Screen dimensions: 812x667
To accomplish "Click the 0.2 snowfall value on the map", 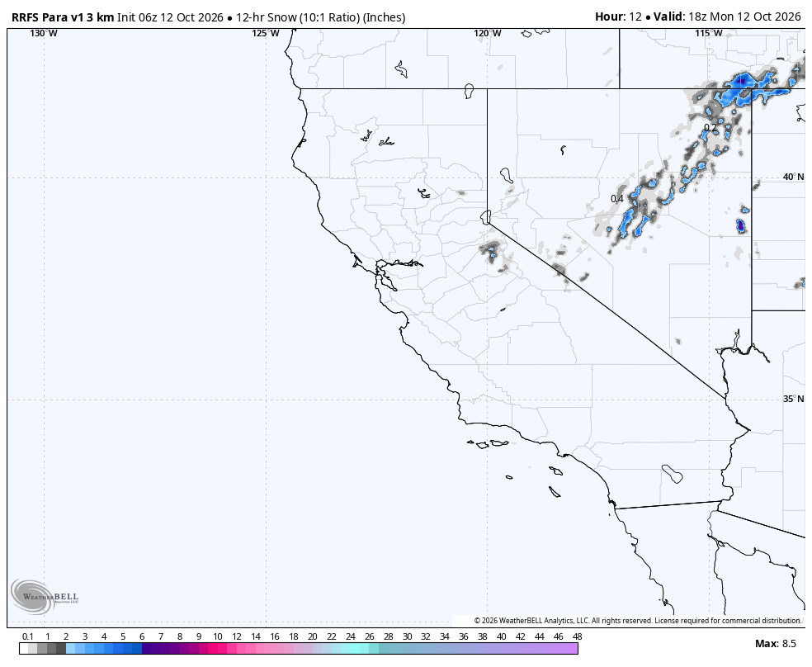I will click(x=710, y=128).
